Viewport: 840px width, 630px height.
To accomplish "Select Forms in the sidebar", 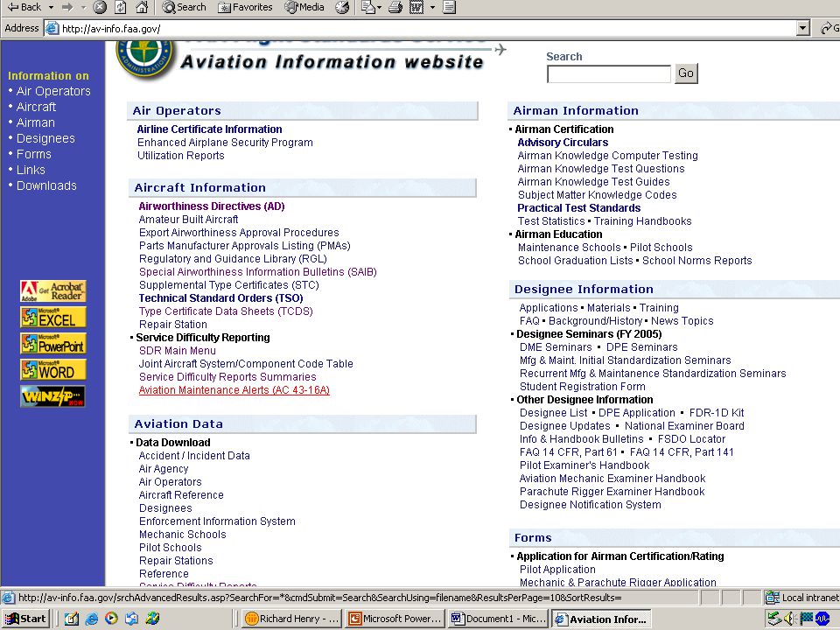I will click(34, 154).
